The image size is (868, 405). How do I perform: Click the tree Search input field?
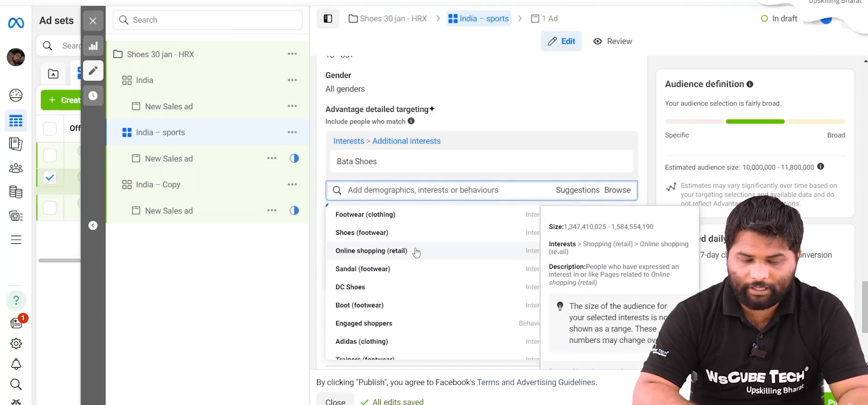[x=208, y=20]
